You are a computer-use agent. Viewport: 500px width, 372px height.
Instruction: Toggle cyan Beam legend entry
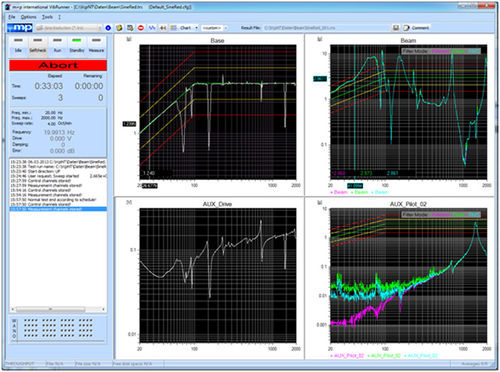pyautogui.click(x=380, y=192)
